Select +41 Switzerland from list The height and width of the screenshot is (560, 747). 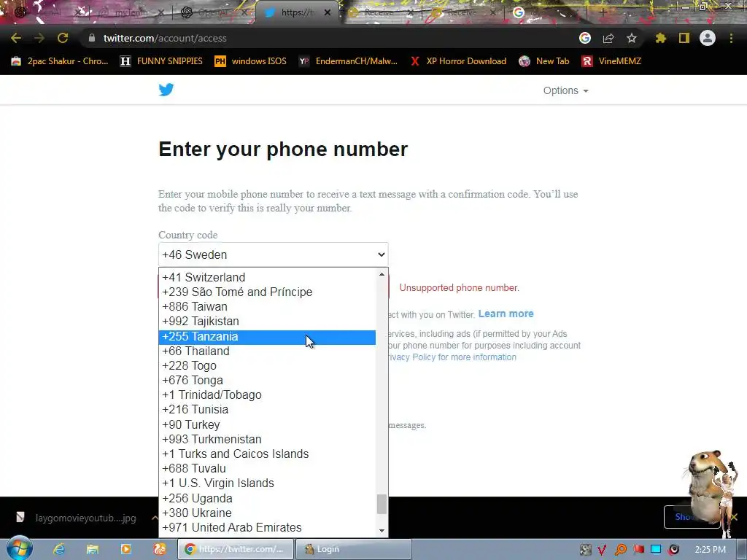coord(267,277)
